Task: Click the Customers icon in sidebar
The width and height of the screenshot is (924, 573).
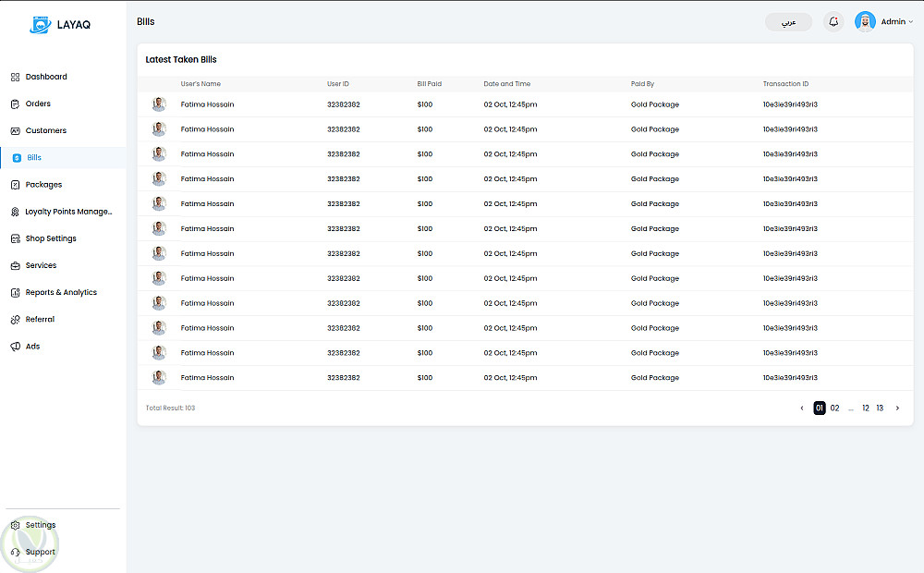Action: coord(16,131)
